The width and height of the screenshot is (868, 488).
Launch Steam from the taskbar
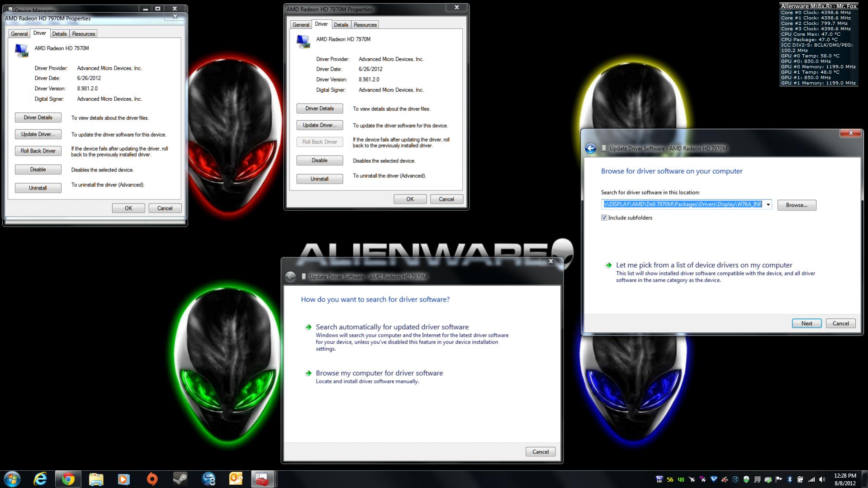click(180, 479)
